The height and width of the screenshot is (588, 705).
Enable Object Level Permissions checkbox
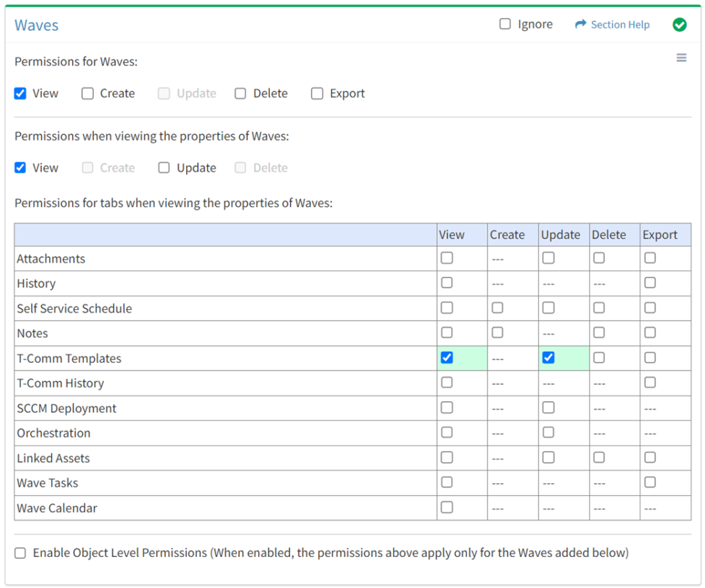click(x=21, y=553)
